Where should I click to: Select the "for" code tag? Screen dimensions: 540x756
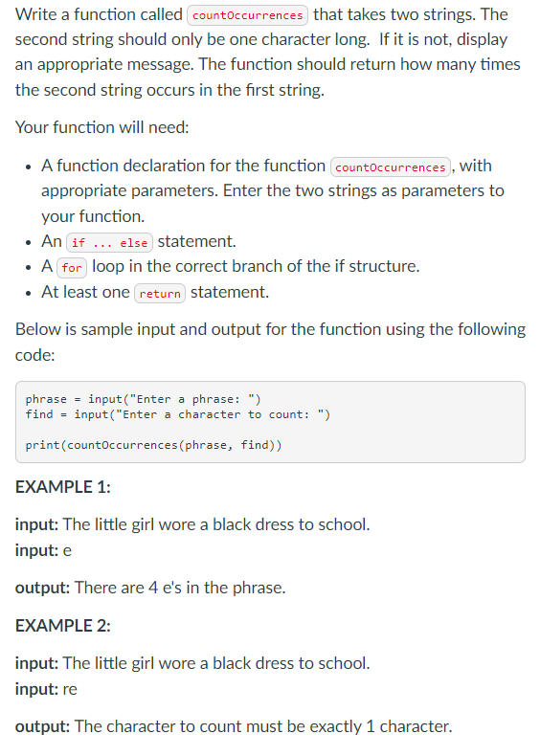[72, 268]
